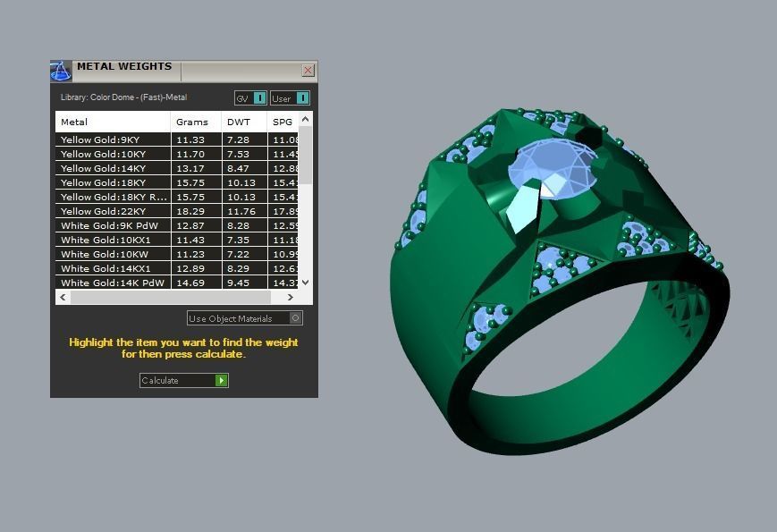The height and width of the screenshot is (532, 777).
Task: Click the horizontal scroll left arrow
Action: [63, 297]
